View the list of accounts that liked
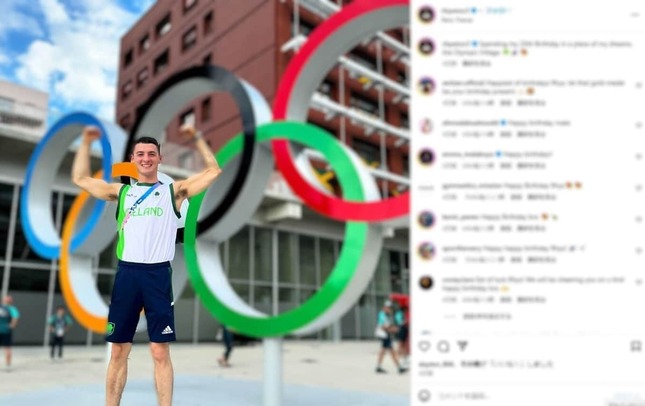The width and height of the screenshot is (645, 406). (x=486, y=364)
